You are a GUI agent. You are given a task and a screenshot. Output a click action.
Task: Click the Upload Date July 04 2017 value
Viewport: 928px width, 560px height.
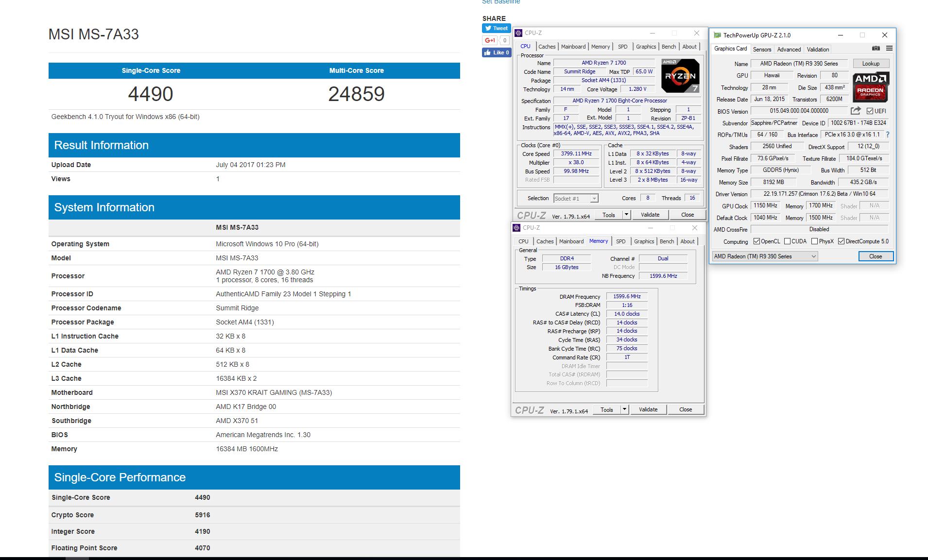(251, 165)
